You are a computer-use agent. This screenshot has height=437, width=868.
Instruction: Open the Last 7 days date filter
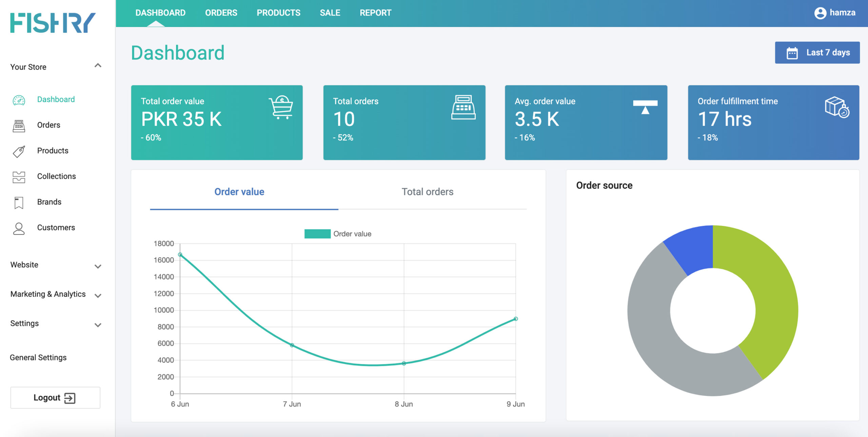point(817,53)
